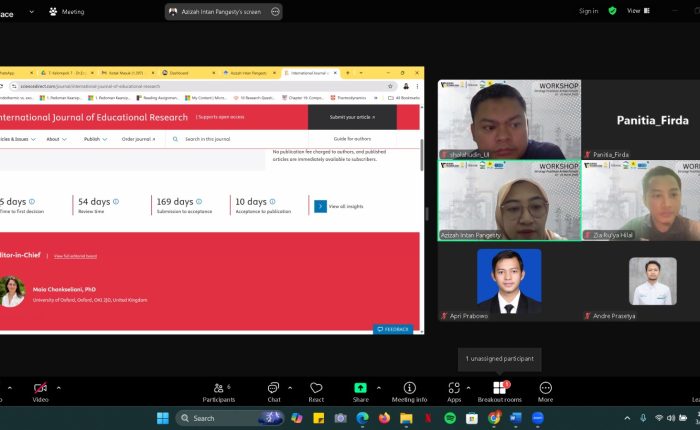The width and height of the screenshot is (700, 430).
Task: Open the Chat panel
Action: 273,388
